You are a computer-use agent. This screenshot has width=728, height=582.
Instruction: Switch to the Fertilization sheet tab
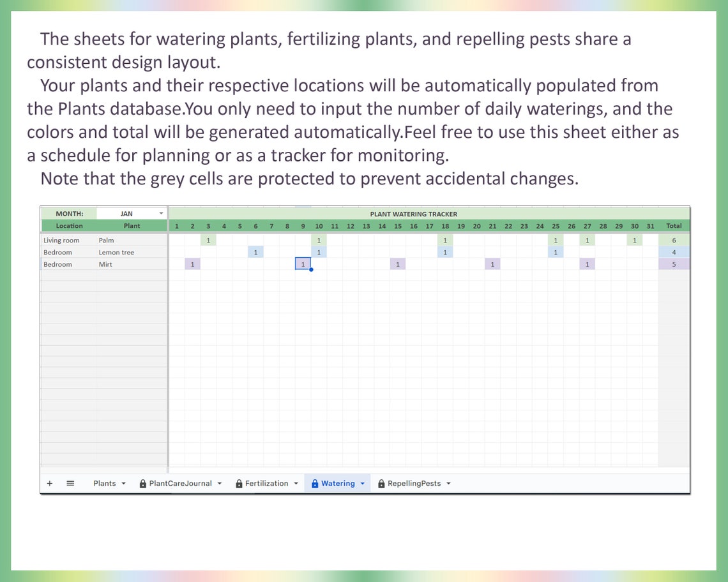(268, 483)
